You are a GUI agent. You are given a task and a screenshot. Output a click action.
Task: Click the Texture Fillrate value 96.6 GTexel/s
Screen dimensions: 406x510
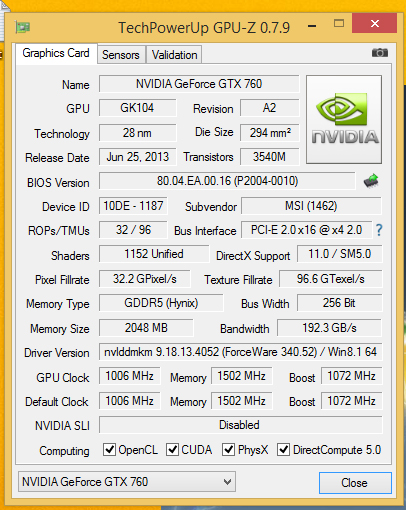tap(330, 279)
